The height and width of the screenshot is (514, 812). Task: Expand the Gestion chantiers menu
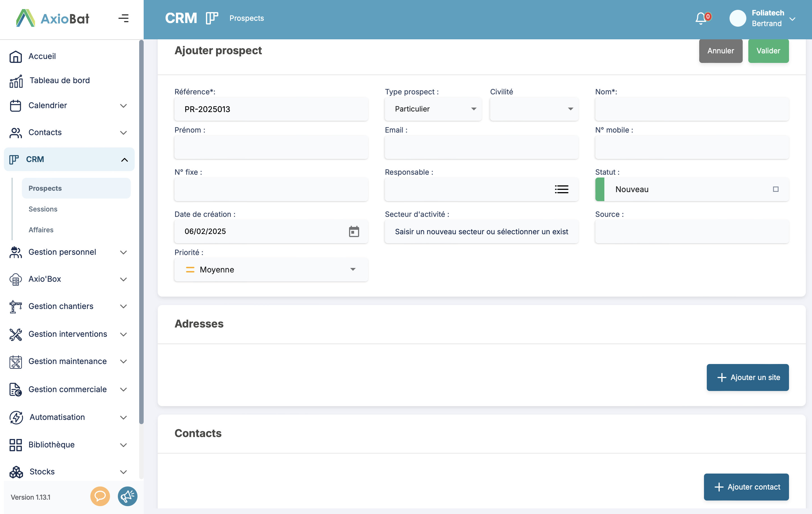[123, 306]
